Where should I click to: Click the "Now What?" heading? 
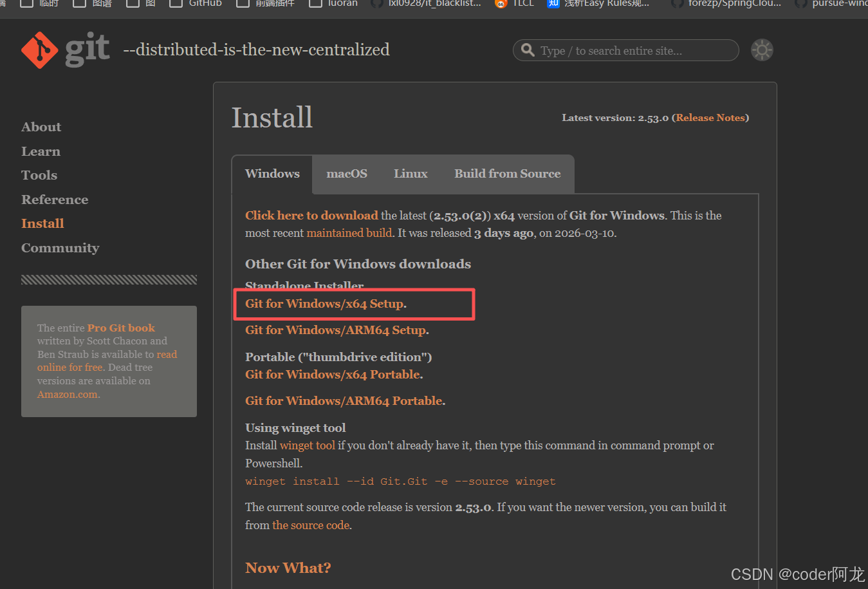[288, 568]
